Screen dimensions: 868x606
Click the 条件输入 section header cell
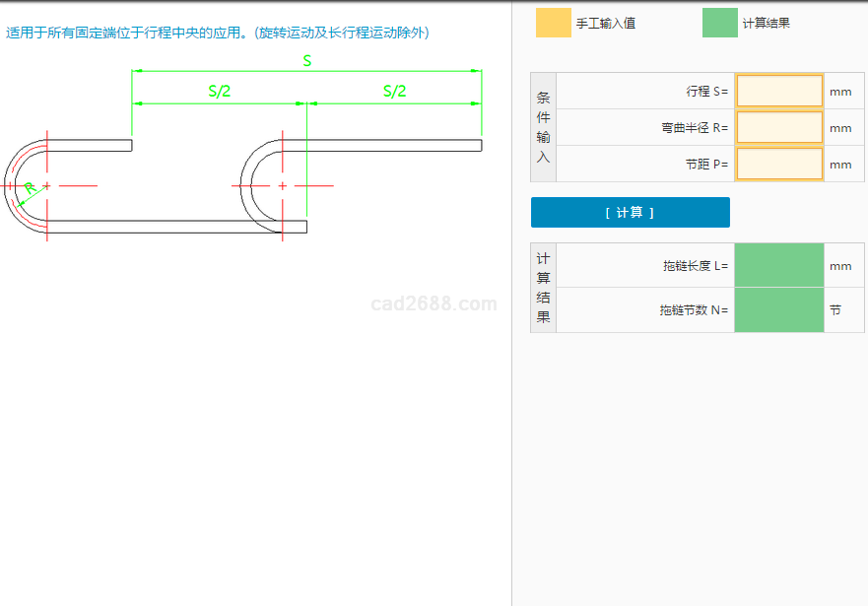coord(544,127)
